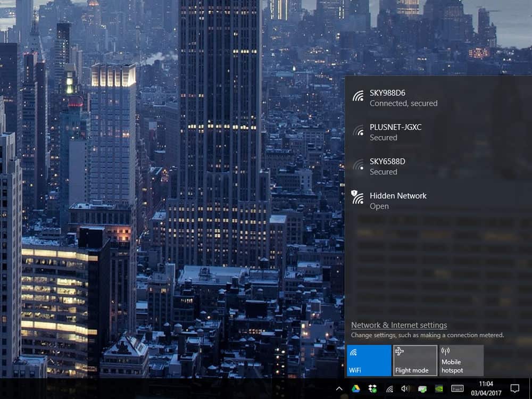The width and height of the screenshot is (532, 399).
Task: Click the WiFi icon in system tray
Action: (x=389, y=389)
